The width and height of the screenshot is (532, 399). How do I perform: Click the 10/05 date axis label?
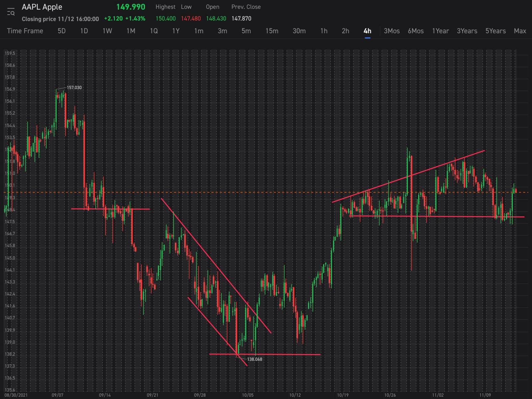[248, 395]
